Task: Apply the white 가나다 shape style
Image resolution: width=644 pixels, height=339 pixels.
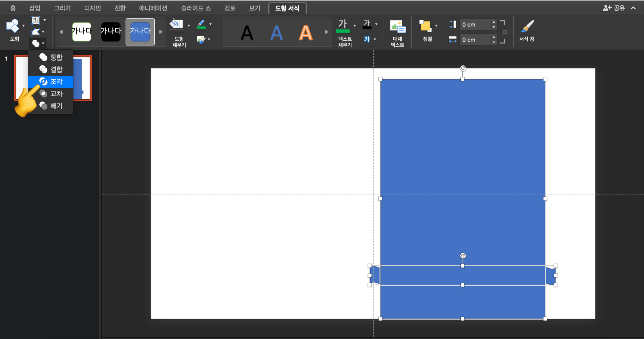Action: [82, 32]
